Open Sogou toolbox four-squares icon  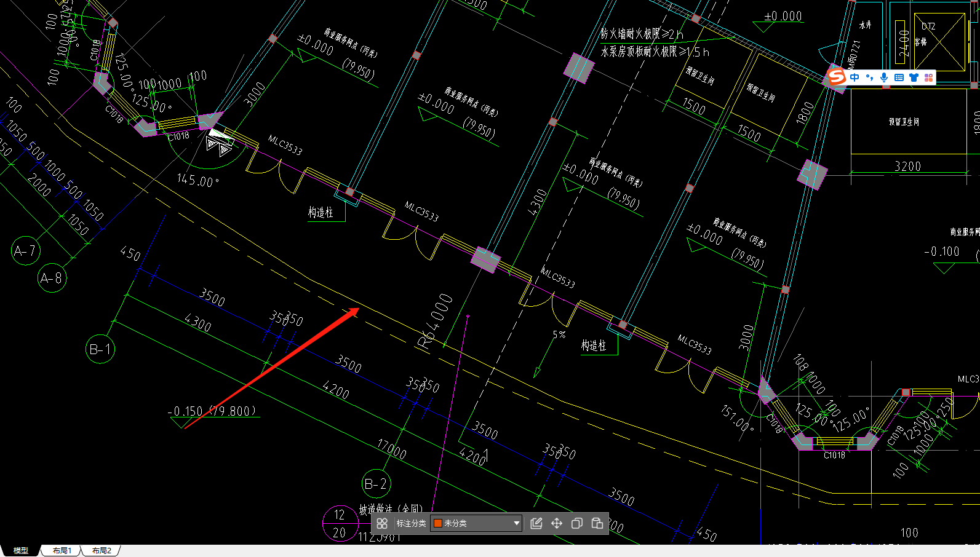pos(928,77)
